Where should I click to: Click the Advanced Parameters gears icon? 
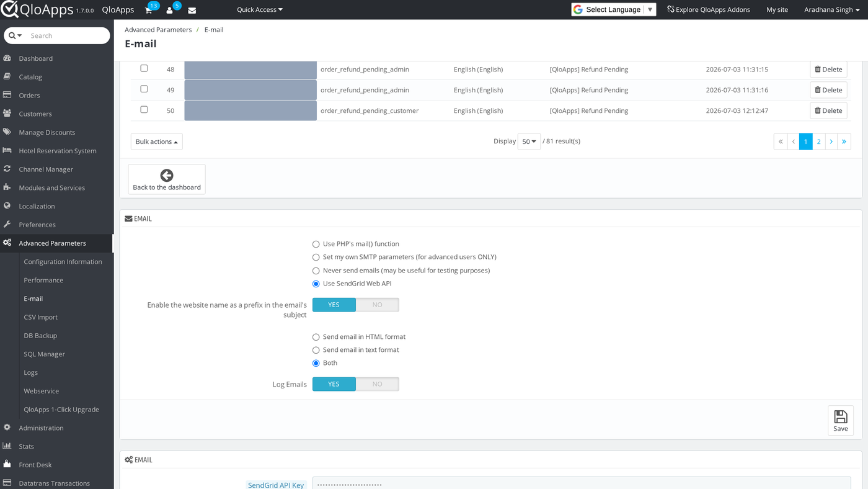(7, 243)
